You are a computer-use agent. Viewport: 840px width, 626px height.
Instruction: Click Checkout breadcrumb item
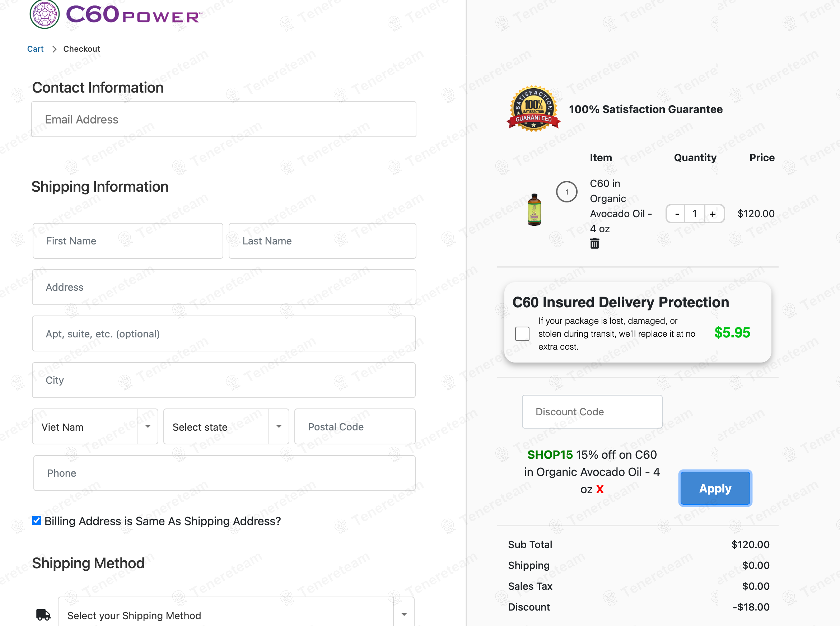pyautogui.click(x=81, y=49)
